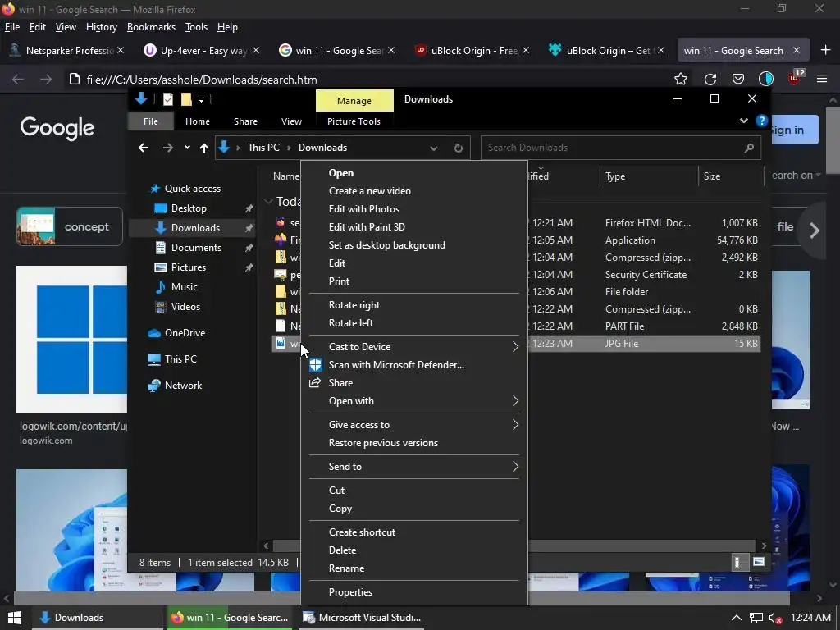Image resolution: width=840 pixels, height=630 pixels.
Task: Close the Netsparker Professional tab
Action: (121, 50)
